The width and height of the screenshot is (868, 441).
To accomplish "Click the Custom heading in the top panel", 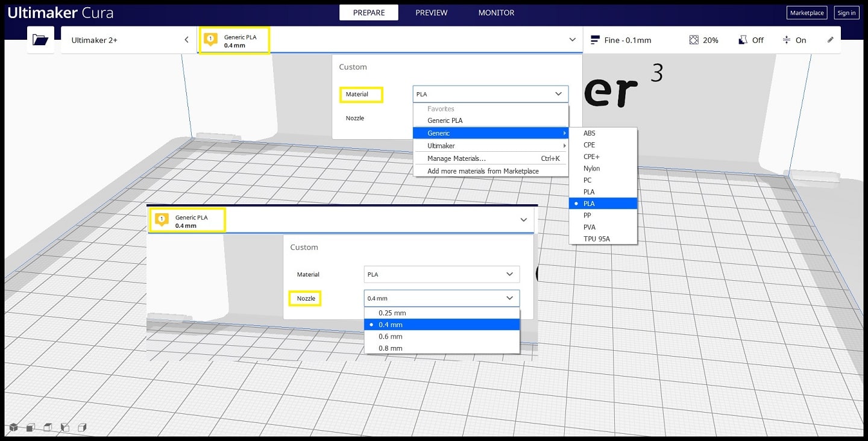I will (x=353, y=67).
